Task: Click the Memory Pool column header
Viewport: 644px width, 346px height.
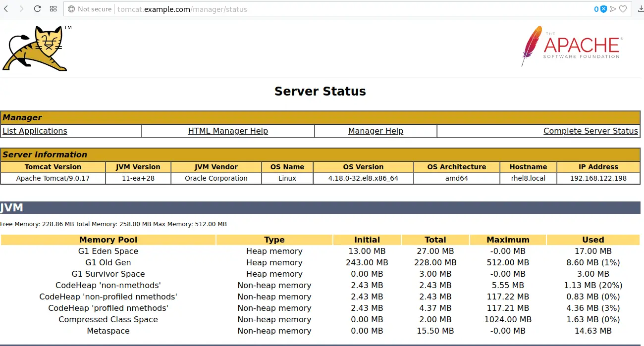Action: (x=108, y=240)
